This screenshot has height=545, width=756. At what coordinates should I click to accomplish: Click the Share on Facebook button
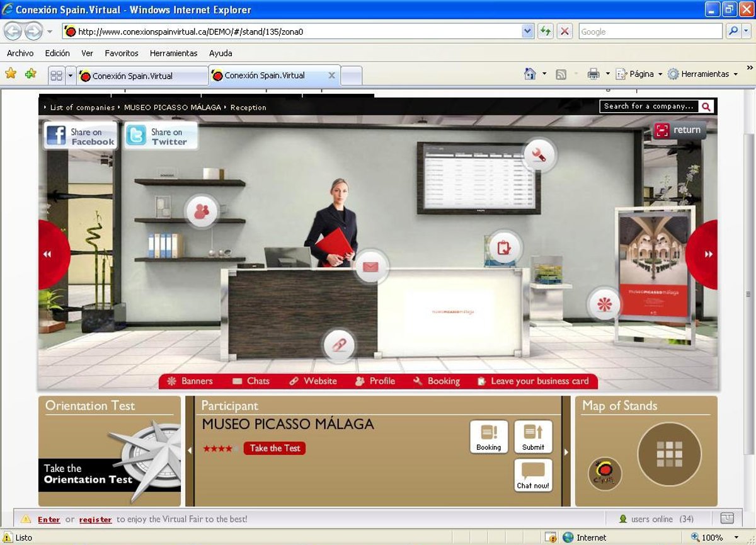coord(80,136)
